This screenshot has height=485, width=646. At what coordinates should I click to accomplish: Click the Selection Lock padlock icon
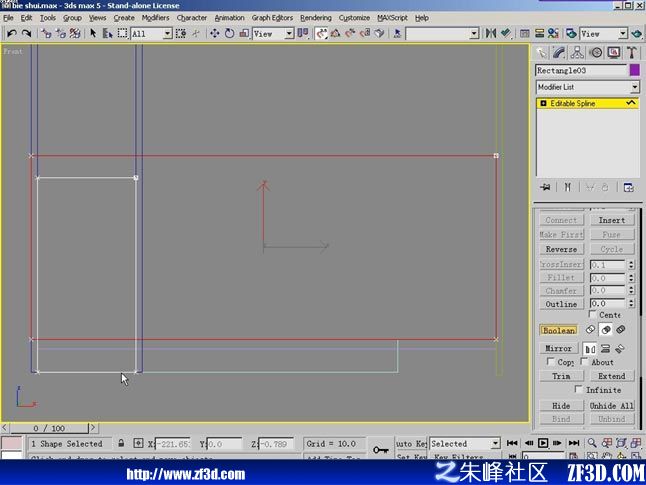tap(121, 443)
